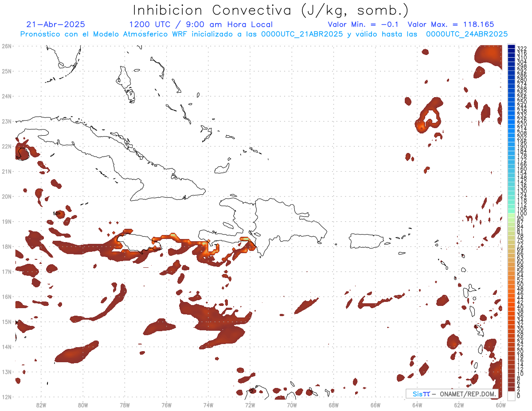Select the date '21-Abr-2025'
Screen dimensions: 532x411
point(55,24)
